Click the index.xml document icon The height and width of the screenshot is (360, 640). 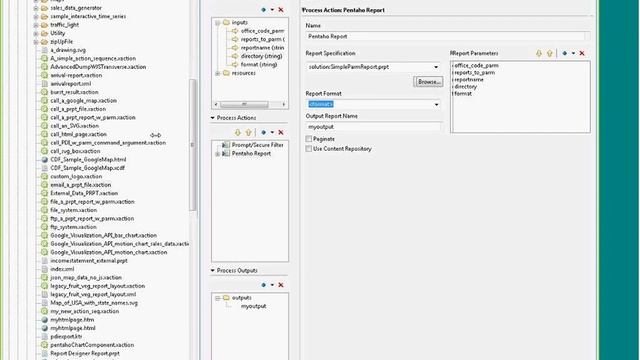pos(44,269)
